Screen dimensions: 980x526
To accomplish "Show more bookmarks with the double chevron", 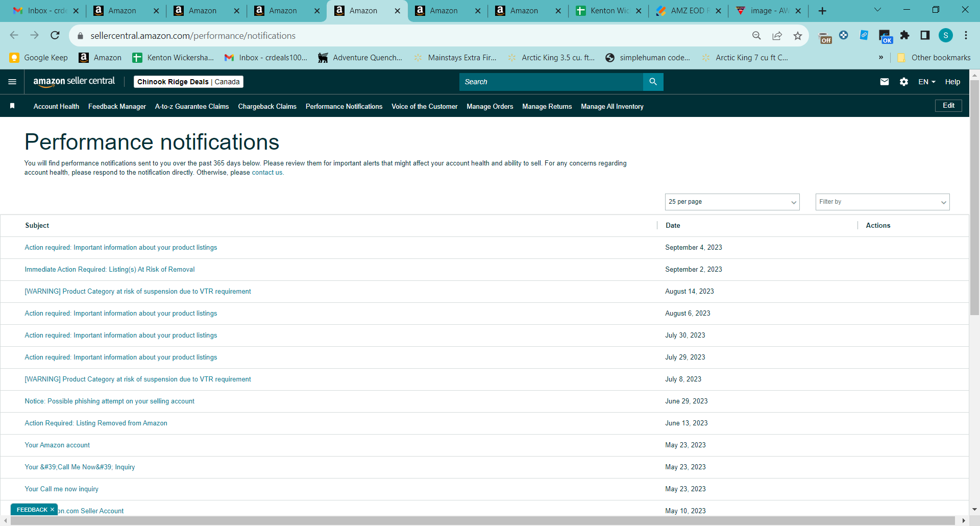I will (x=881, y=58).
